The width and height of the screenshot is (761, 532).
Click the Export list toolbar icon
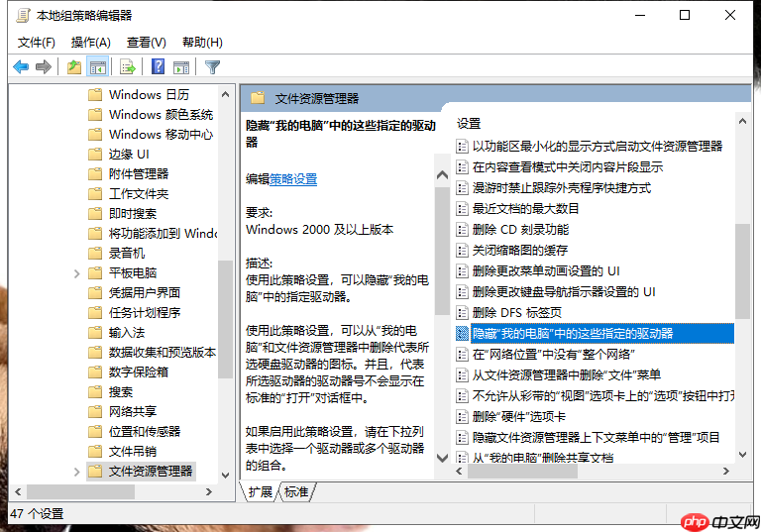128,66
